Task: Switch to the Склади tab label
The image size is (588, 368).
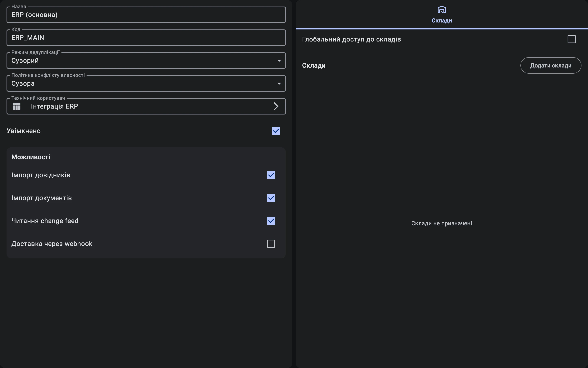Action: [441, 21]
